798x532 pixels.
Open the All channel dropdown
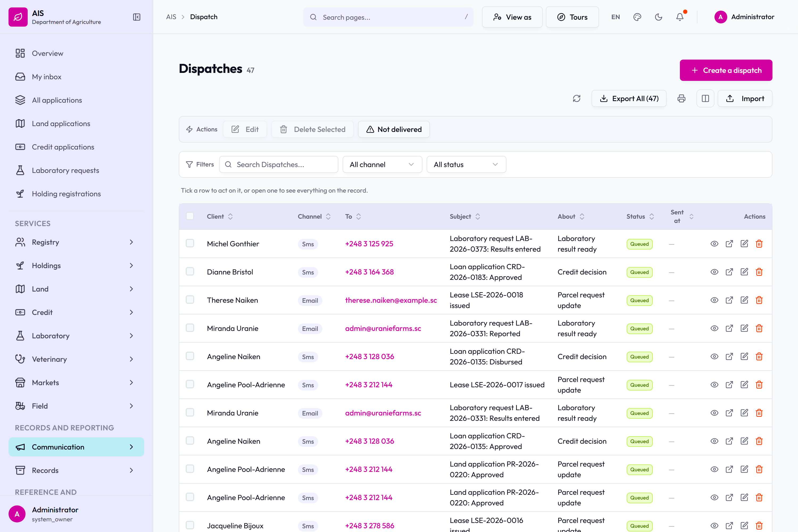point(383,165)
